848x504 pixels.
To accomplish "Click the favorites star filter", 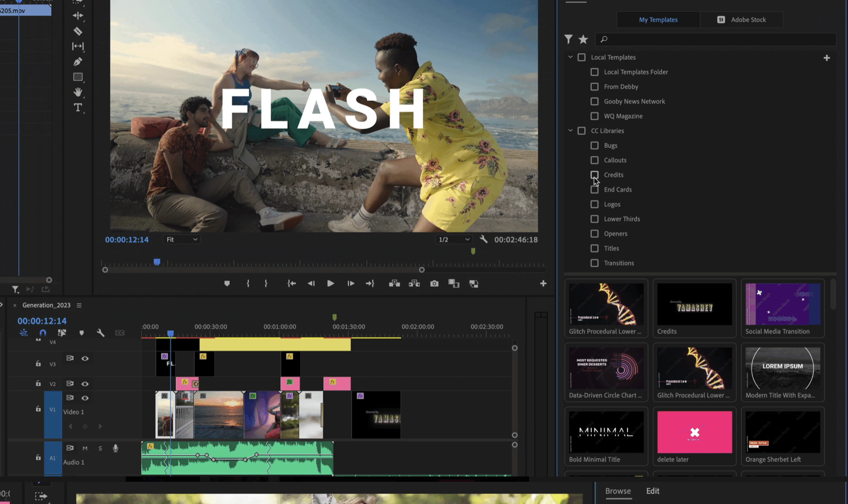I will (x=583, y=39).
